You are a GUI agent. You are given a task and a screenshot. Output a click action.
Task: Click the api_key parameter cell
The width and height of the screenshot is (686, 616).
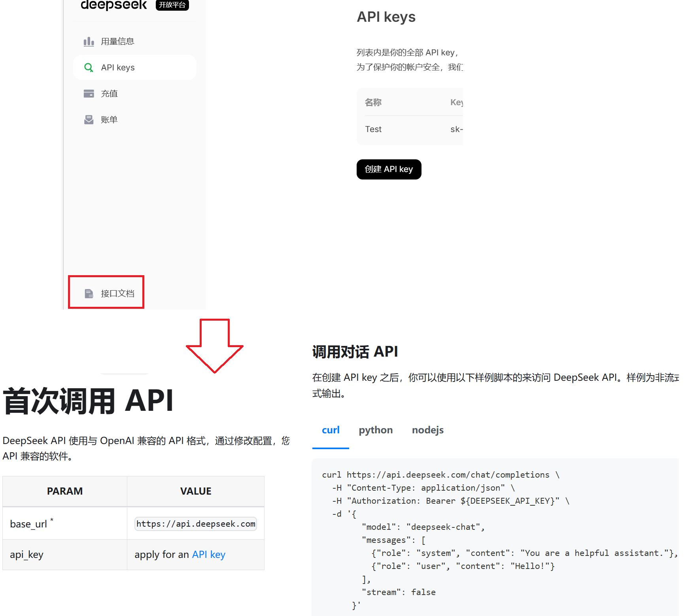coord(65,554)
